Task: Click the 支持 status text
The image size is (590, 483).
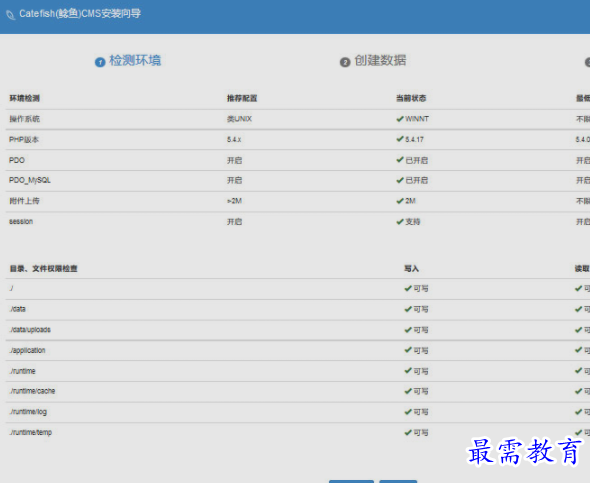Action: click(413, 222)
